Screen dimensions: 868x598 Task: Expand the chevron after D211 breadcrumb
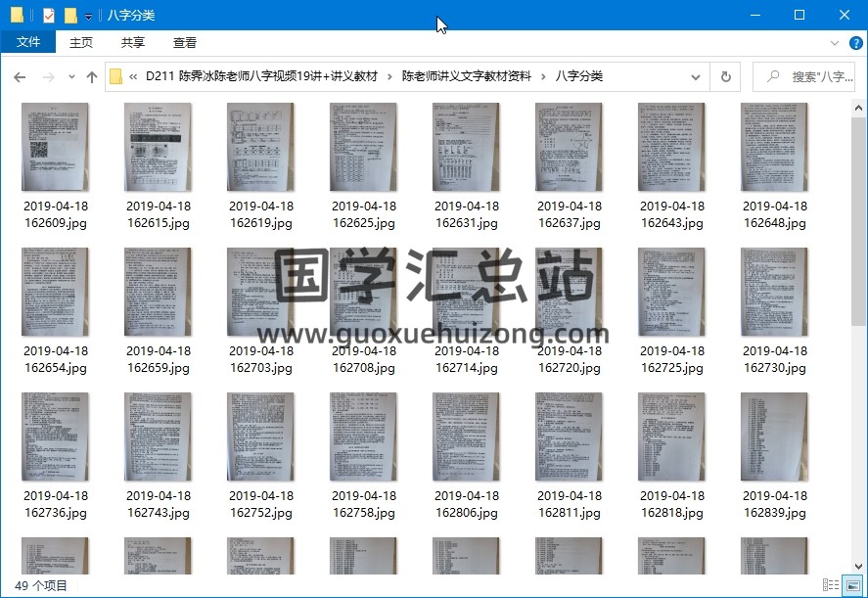[x=389, y=77]
